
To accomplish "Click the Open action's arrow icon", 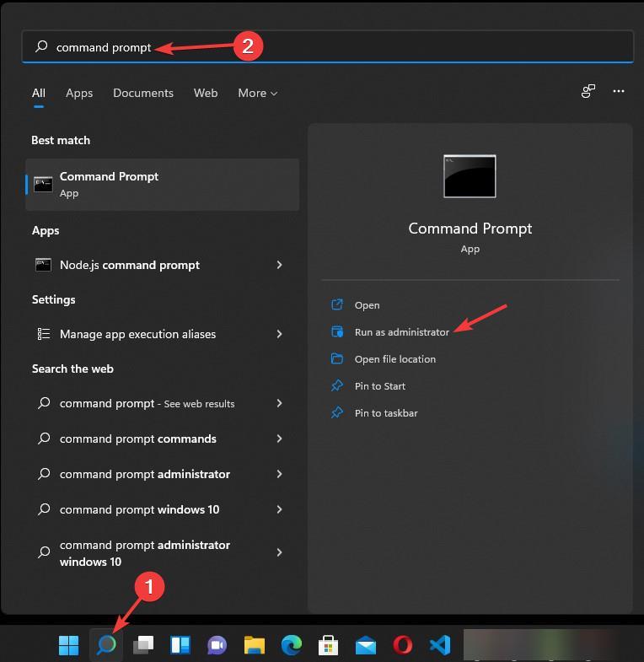I will tap(337, 304).
